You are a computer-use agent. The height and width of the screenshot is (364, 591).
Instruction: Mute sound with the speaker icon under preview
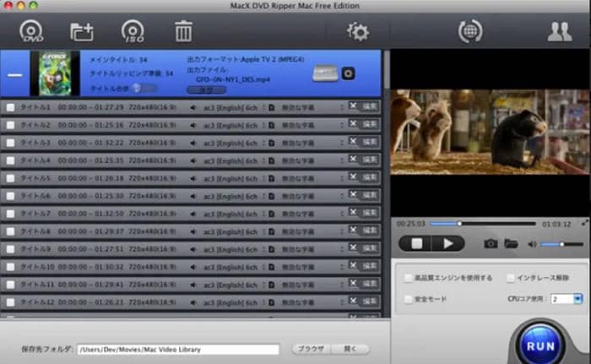tap(531, 244)
